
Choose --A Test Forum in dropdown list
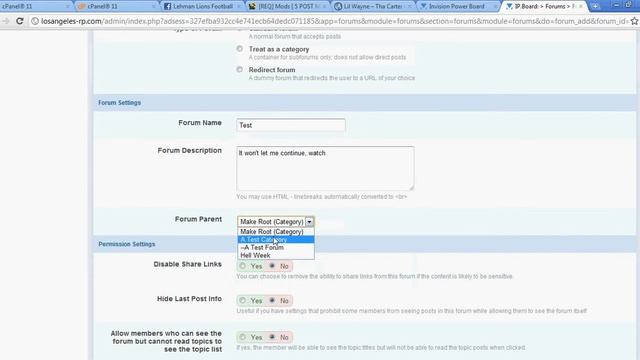click(x=276, y=247)
